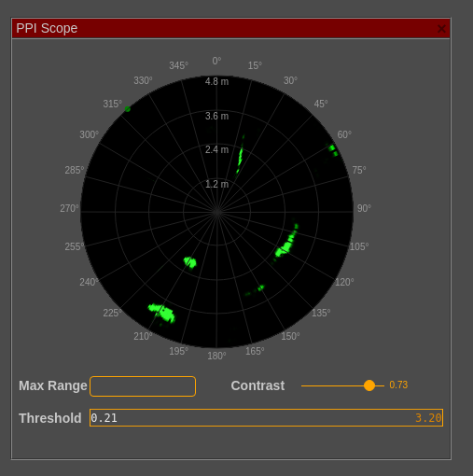Click the Contrast value 0.73

(398, 385)
